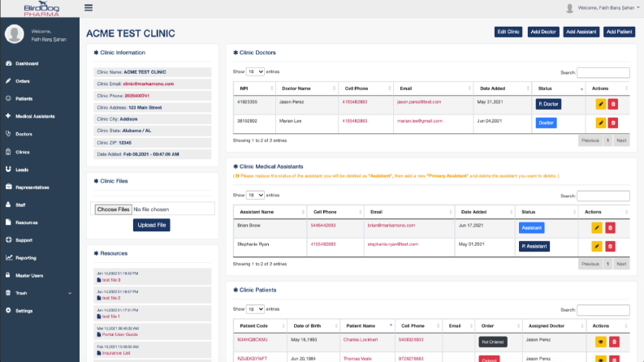This screenshot has width=644, height=362.
Task: Click the Add Doctor button
Action: (x=543, y=32)
